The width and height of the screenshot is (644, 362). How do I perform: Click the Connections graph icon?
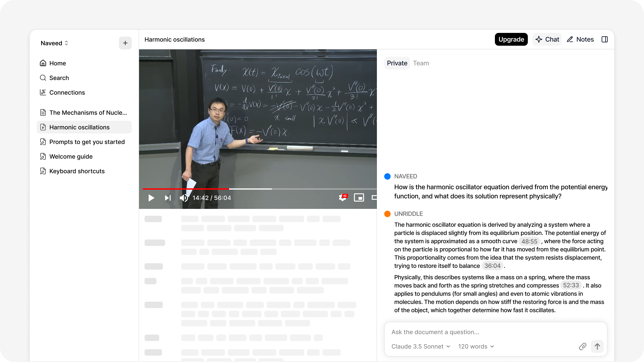(x=43, y=92)
